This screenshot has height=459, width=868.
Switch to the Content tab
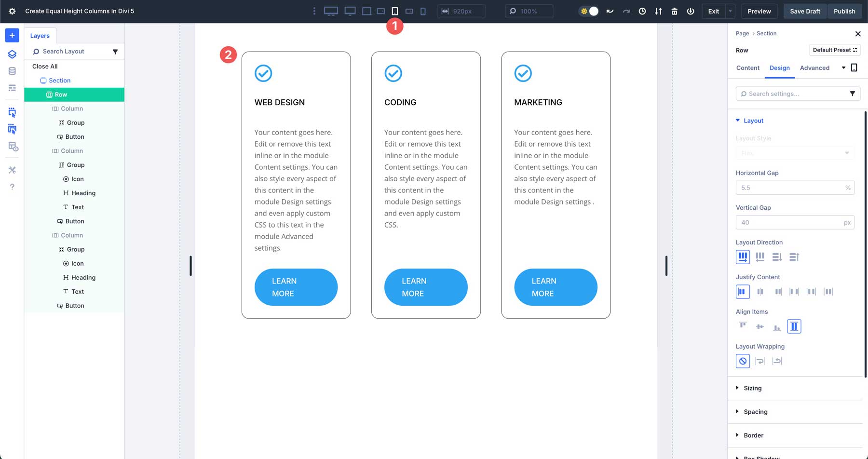point(748,68)
